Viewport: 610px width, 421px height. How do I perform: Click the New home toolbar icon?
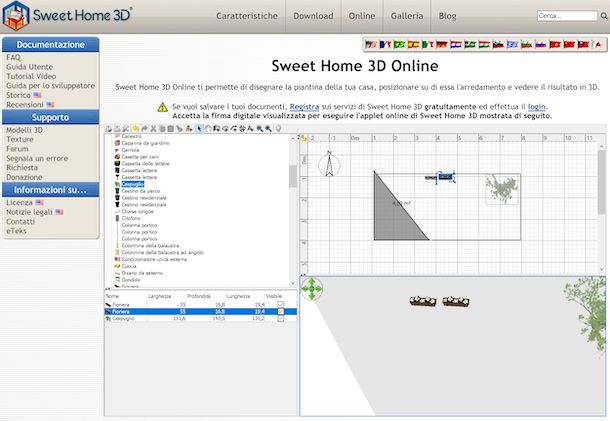107,128
